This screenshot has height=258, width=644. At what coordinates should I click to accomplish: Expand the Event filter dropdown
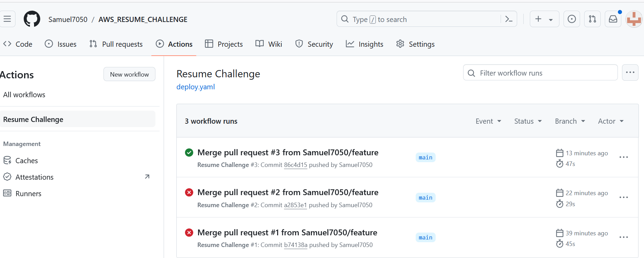tap(488, 121)
